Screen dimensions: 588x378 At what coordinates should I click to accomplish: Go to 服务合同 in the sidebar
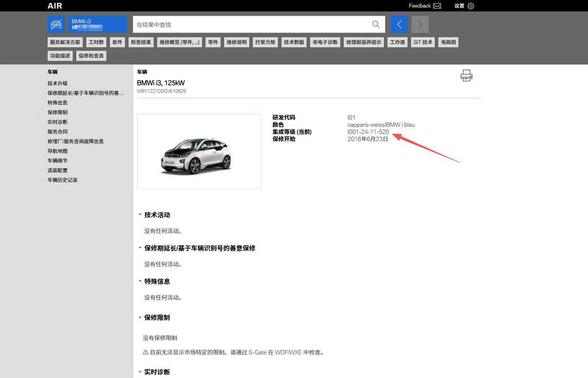click(x=57, y=132)
